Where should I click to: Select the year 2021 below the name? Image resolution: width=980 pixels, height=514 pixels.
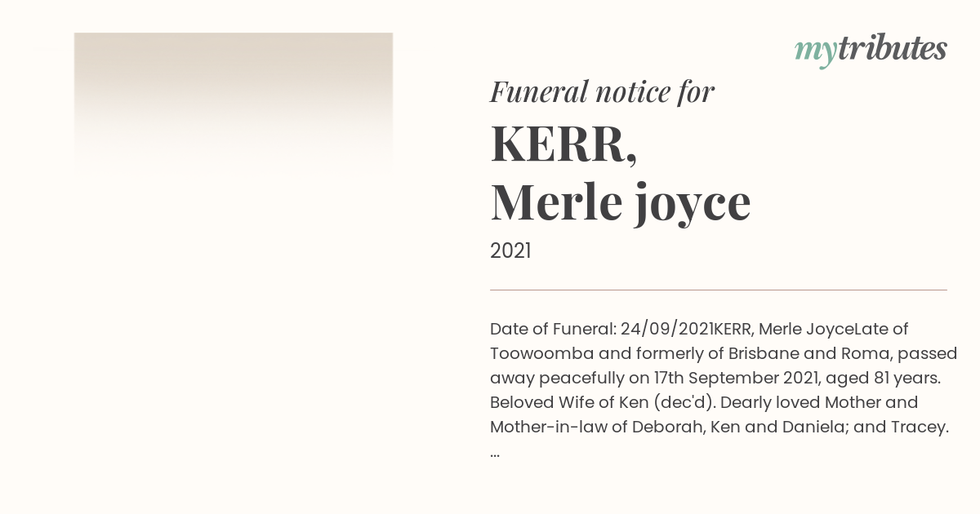[510, 250]
